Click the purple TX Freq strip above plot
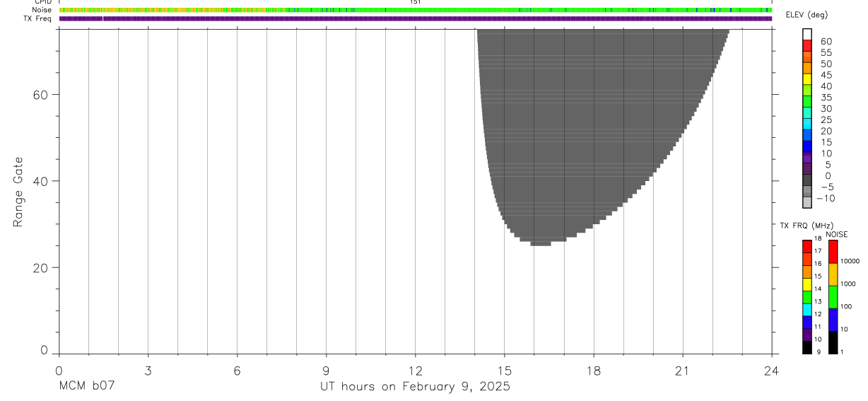Image resolution: width=868 pixels, height=401 pixels. coord(415,18)
